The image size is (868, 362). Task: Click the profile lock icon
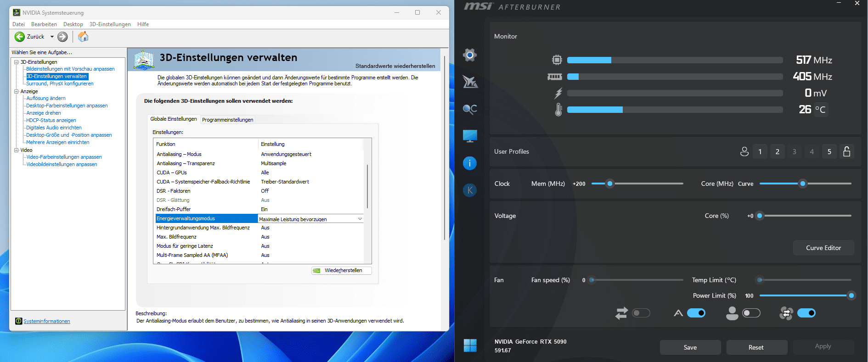[847, 151]
